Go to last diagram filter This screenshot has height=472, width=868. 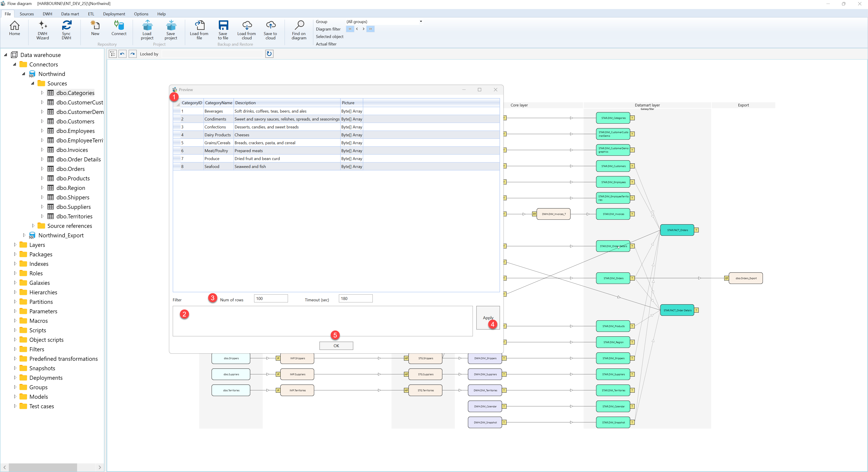pyautogui.click(x=370, y=29)
